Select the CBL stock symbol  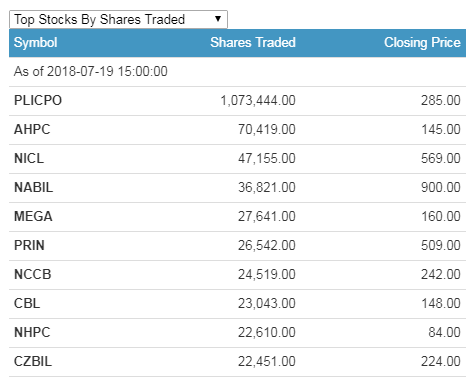tap(27, 303)
